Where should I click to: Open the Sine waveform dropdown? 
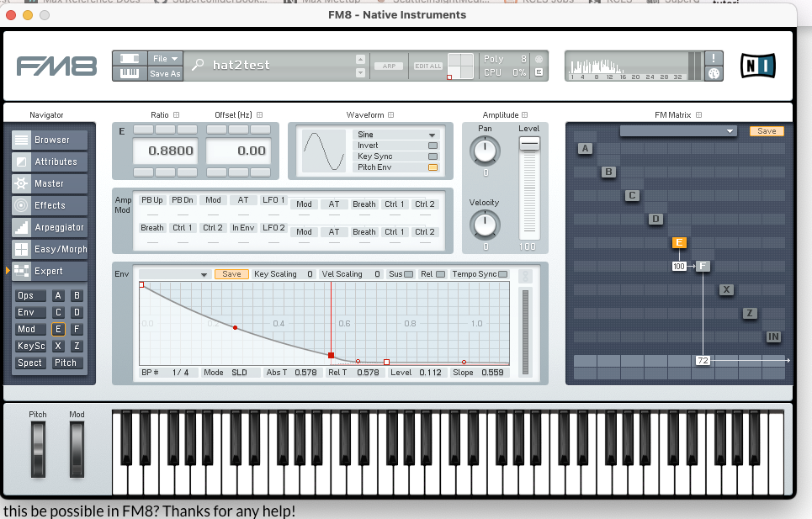click(x=396, y=135)
